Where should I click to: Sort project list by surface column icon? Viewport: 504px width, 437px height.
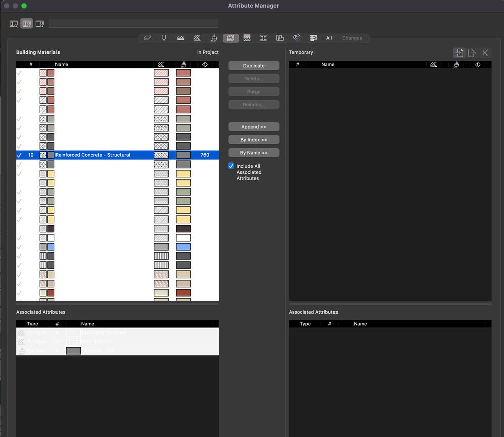coord(183,64)
